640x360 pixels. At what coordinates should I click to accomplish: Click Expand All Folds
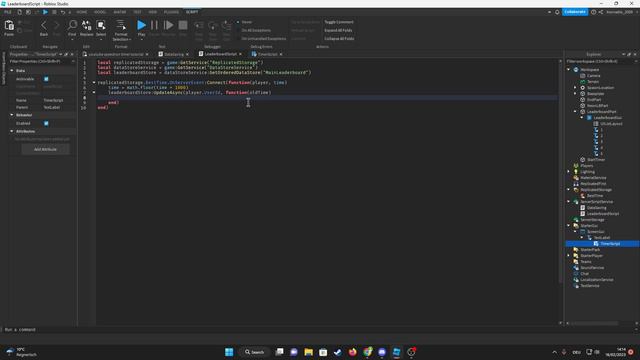click(338, 30)
